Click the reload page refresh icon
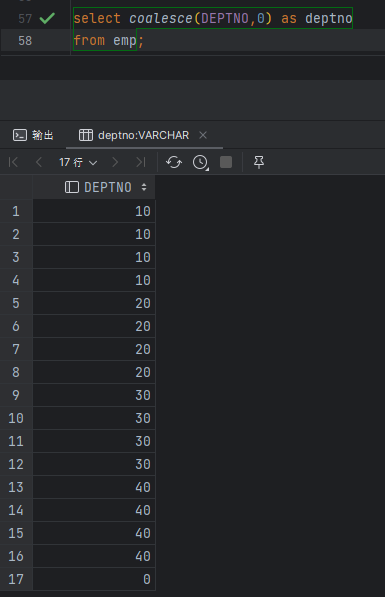Viewport: 385px width, 597px height. click(174, 163)
